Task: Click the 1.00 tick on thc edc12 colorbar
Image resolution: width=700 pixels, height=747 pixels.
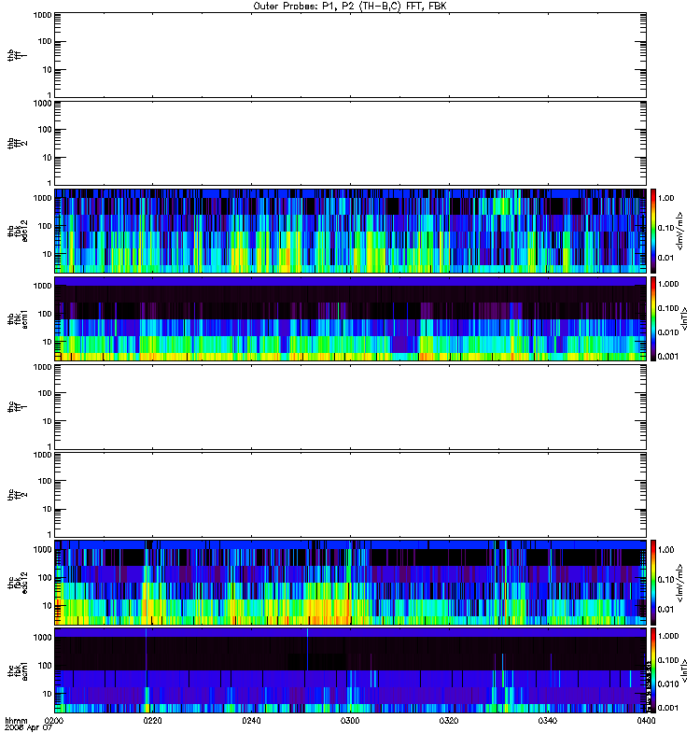Action: click(x=665, y=550)
